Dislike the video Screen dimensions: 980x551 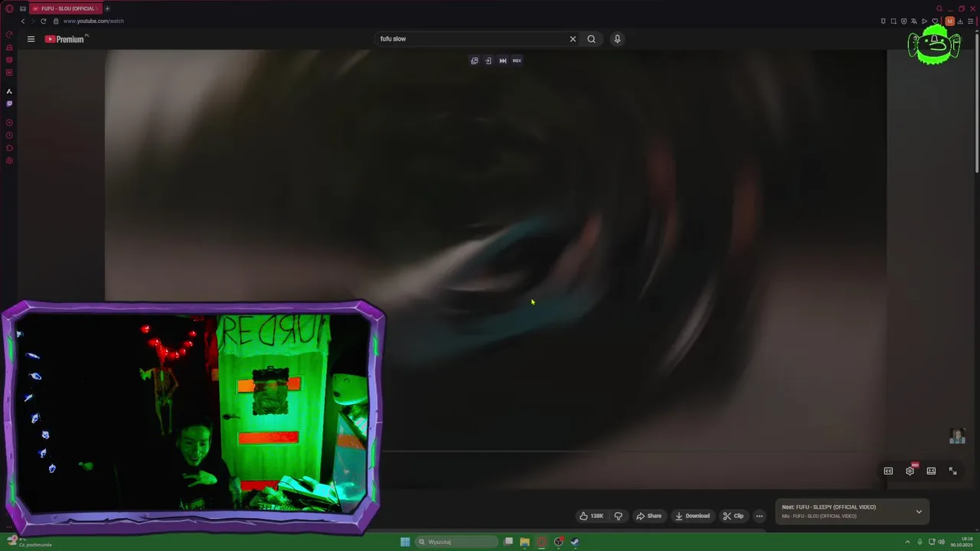tap(619, 516)
